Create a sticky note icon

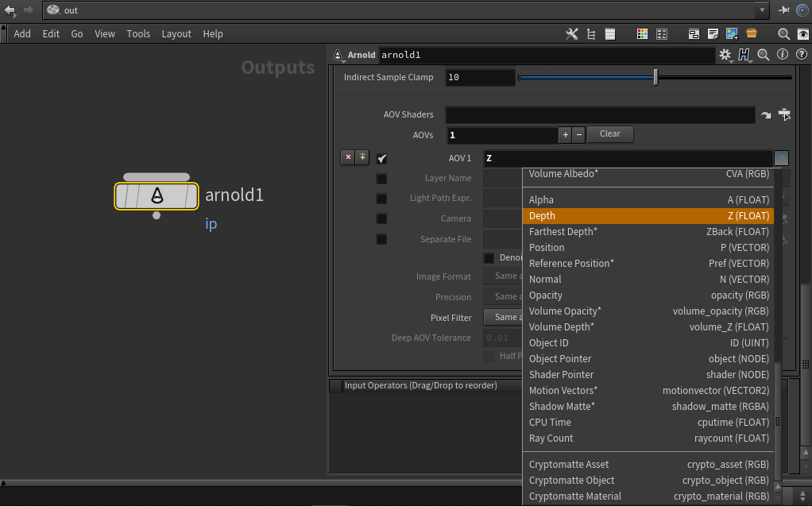[713, 33]
